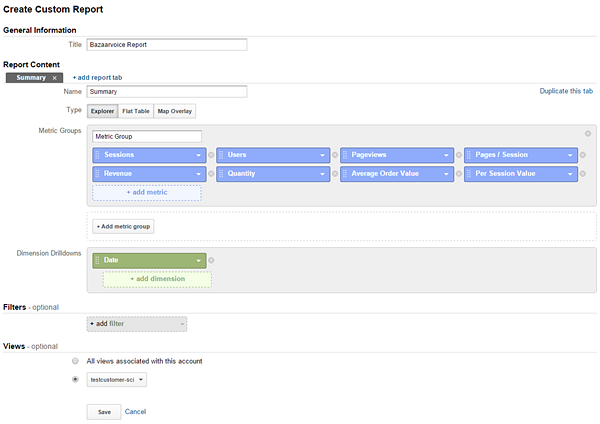Image resolution: width=600 pixels, height=424 pixels.
Task: Switch to the Summary report tab
Action: (31, 78)
